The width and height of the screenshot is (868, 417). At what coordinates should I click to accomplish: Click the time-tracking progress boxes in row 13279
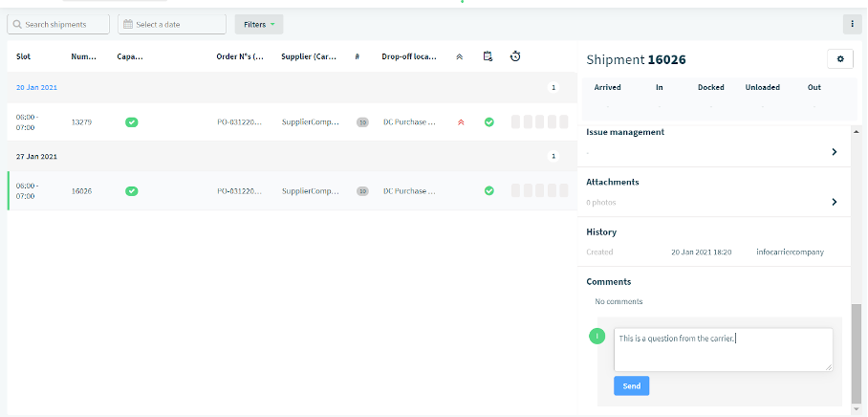pyautogui.click(x=540, y=121)
